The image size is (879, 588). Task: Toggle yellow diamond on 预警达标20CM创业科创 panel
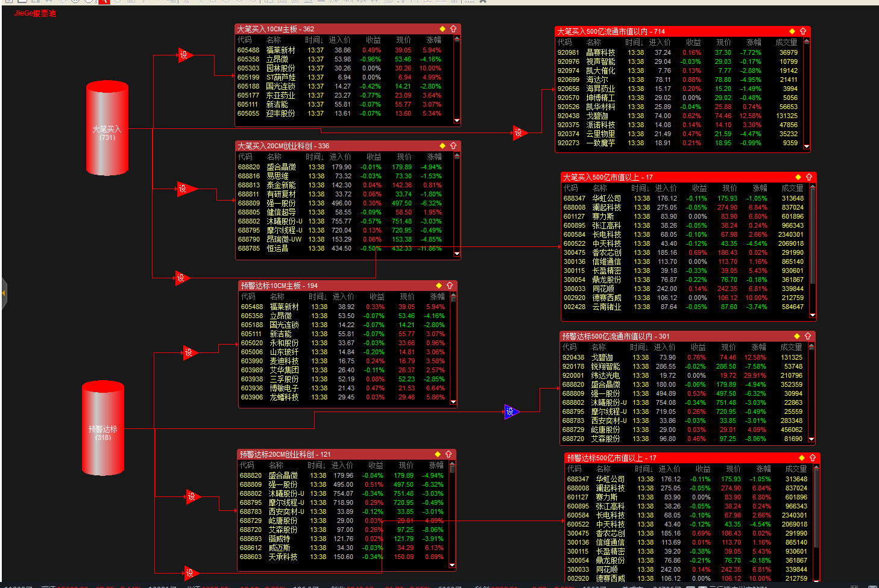click(x=438, y=454)
